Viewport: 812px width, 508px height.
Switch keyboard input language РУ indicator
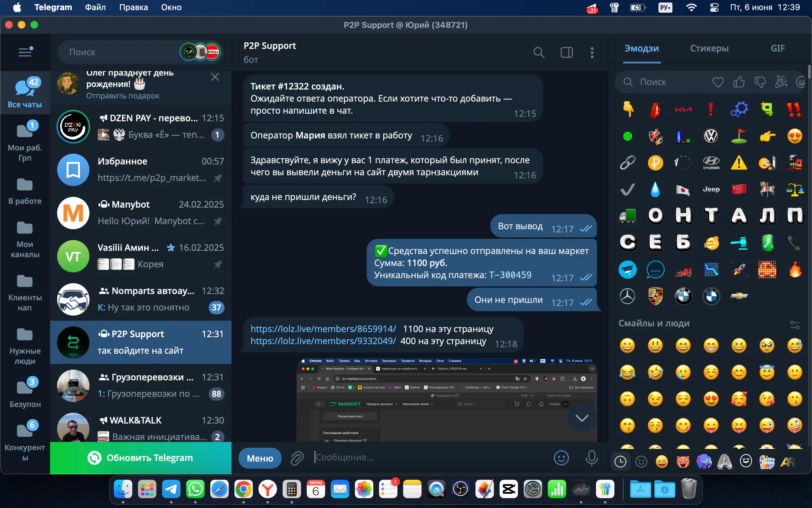pyautogui.click(x=665, y=7)
